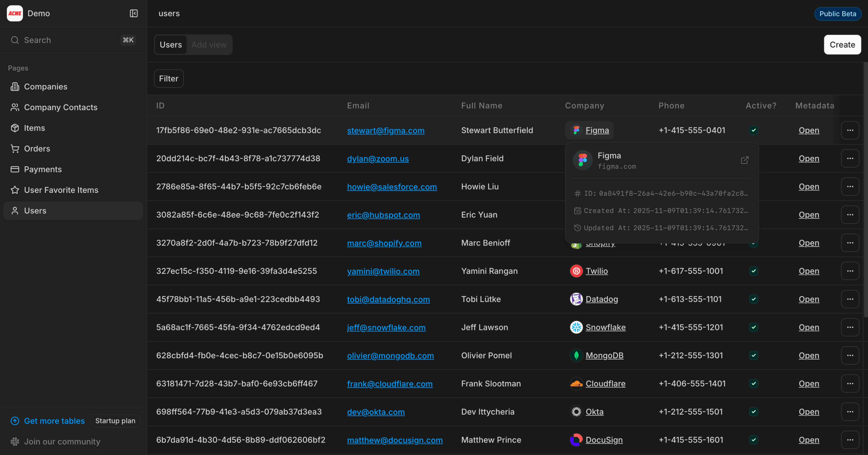
Task: Toggle Active checkbox for Stewart Butterfield
Action: coord(754,130)
